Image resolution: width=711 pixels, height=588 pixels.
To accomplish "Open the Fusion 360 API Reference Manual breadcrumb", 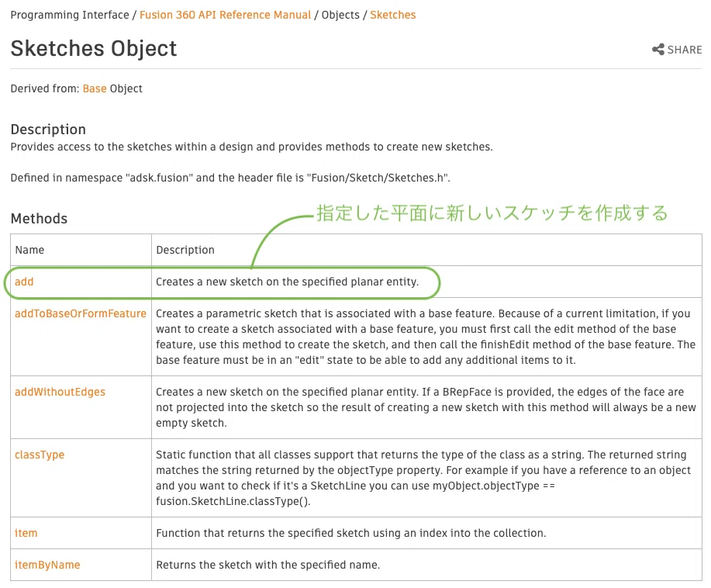I will coord(226,15).
